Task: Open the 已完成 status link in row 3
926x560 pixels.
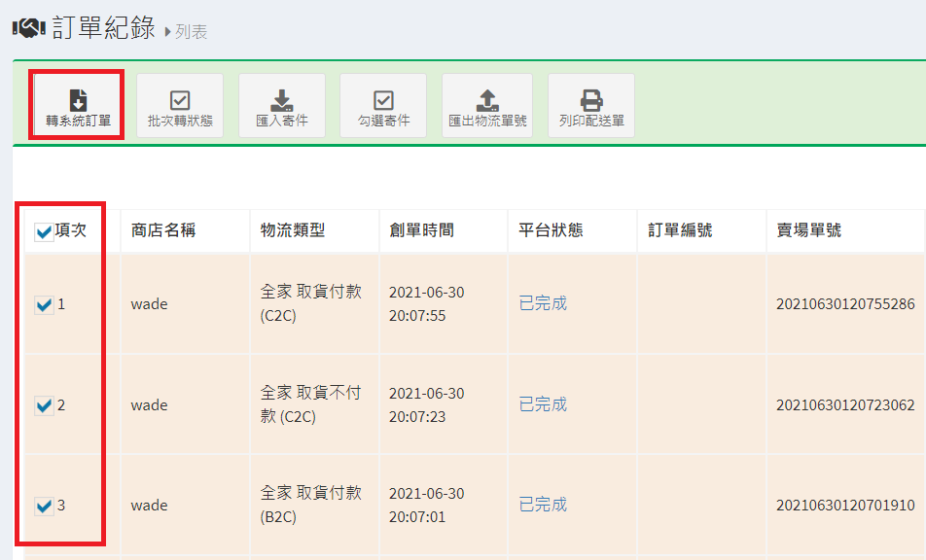Action: [543, 505]
